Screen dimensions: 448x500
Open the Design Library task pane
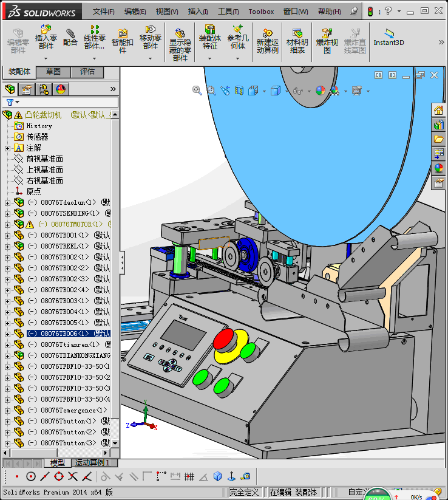(x=439, y=125)
